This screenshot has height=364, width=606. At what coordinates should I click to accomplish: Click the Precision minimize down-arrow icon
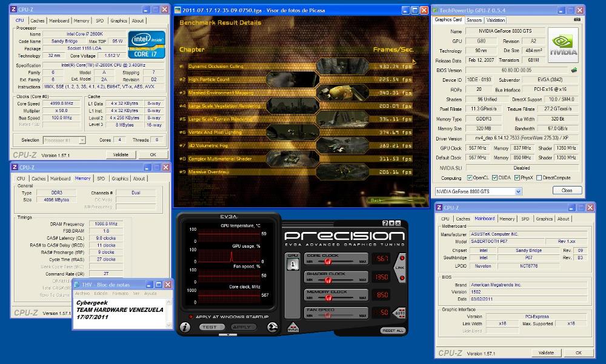(391, 223)
